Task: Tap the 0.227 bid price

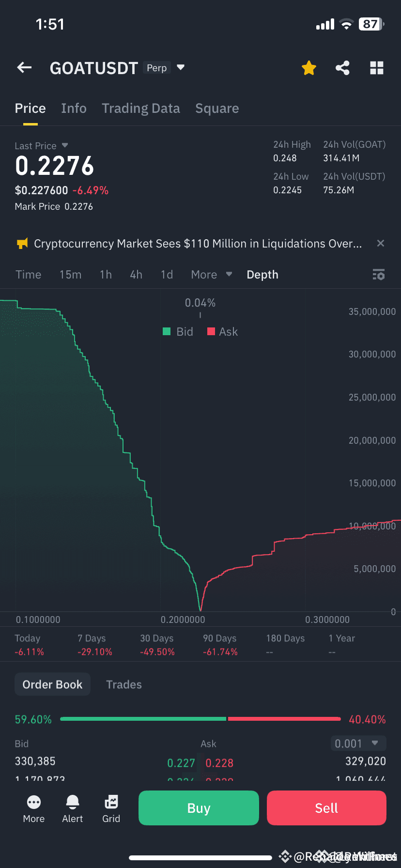Action: coord(181,763)
